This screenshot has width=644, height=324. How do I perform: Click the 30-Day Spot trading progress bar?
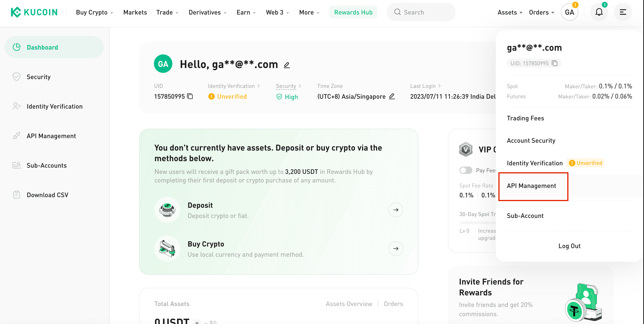(477, 223)
